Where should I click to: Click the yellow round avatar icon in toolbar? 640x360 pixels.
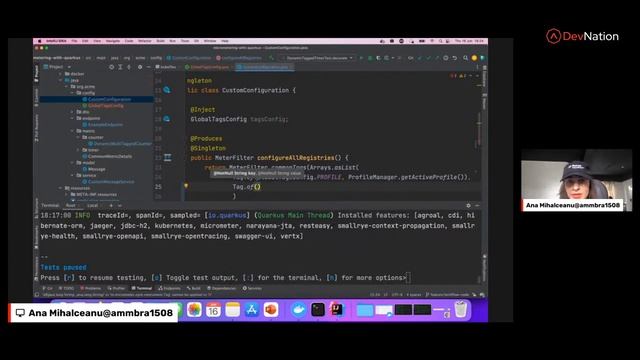pyautogui.click(x=474, y=58)
